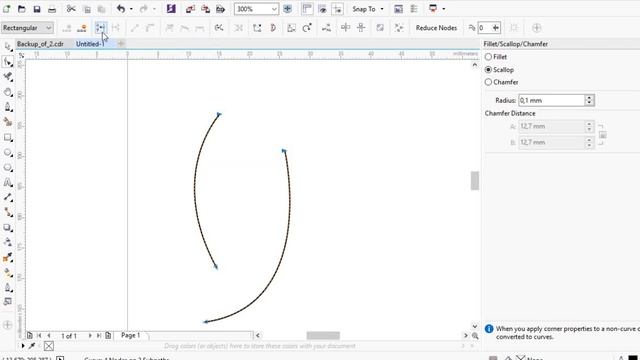Open application launcher dropdown arrow
This screenshot has width=640, height=360.
[444, 9]
